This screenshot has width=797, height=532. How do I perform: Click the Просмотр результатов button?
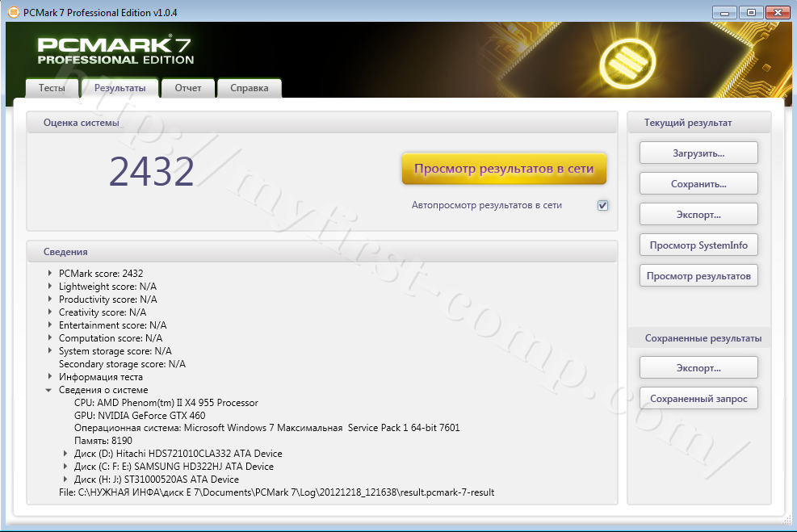698,276
